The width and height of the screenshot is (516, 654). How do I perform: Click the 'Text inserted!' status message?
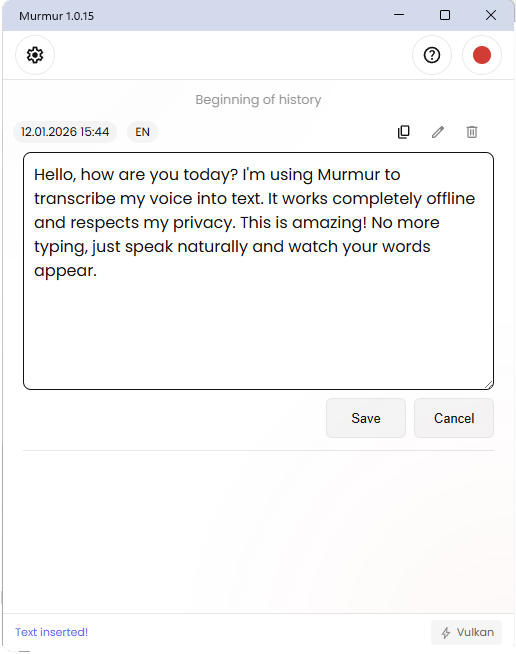(x=52, y=632)
